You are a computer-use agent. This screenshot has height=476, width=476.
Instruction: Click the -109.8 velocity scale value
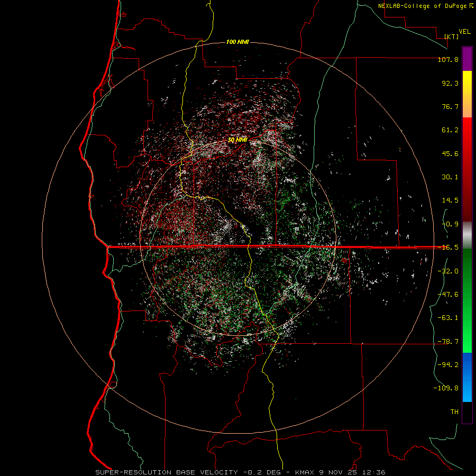446,388
